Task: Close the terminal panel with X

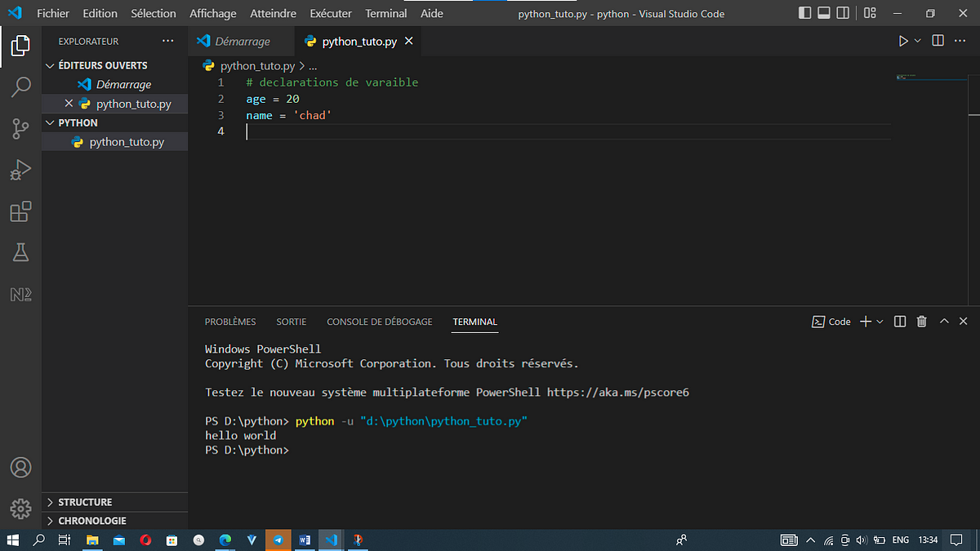Action: click(964, 322)
